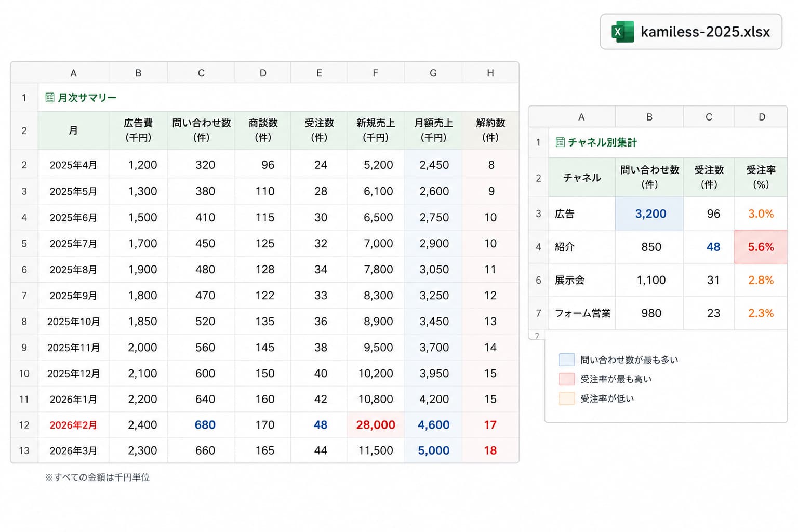Image resolution: width=798 pixels, height=532 pixels.
Task: Select the 新規売上 cell showing 5,200
Action: (376, 165)
